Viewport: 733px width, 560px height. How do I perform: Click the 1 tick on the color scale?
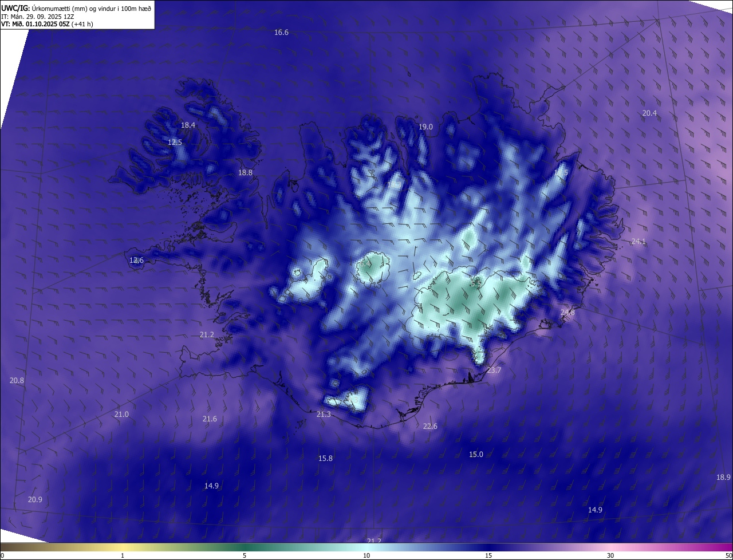(x=123, y=555)
